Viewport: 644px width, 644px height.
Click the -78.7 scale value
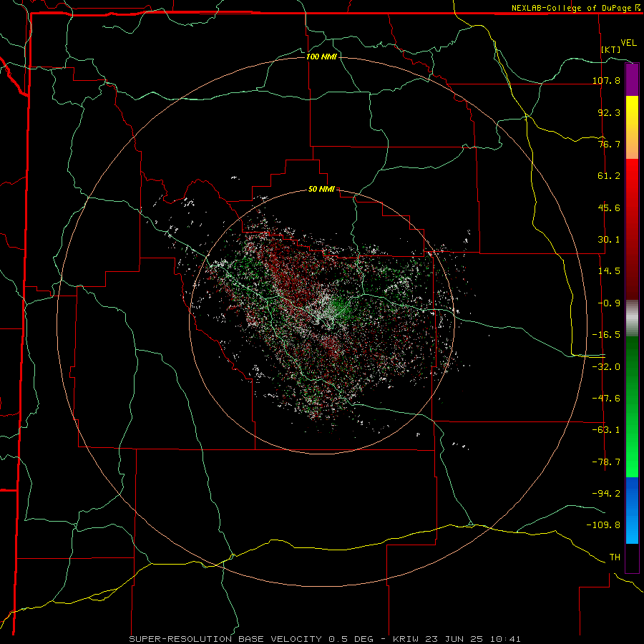tap(606, 462)
